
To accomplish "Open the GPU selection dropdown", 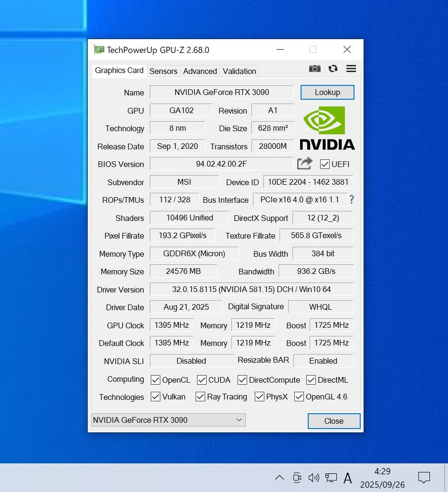I will [x=168, y=420].
